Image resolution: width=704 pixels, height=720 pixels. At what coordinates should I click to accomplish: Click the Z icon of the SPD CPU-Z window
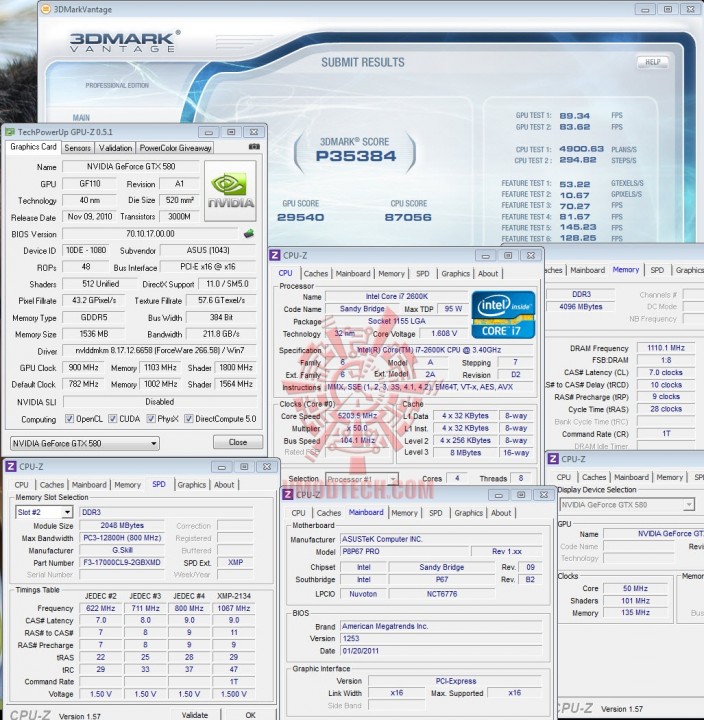pyautogui.click(x=11, y=467)
